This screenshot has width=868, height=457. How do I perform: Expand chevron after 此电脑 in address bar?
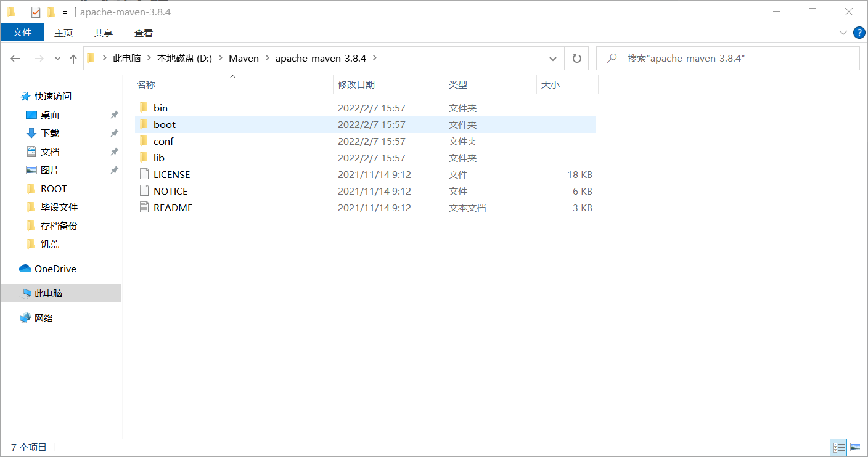(149, 58)
